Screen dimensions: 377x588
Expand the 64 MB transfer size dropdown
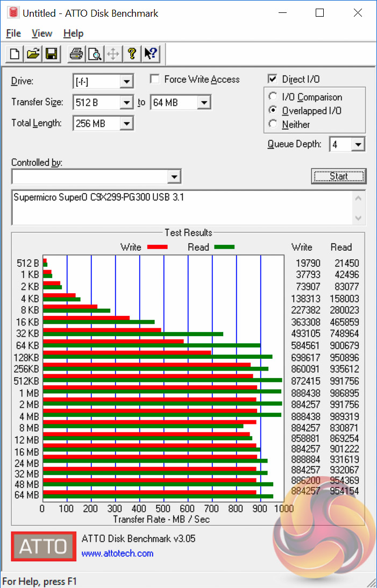pyautogui.click(x=204, y=102)
